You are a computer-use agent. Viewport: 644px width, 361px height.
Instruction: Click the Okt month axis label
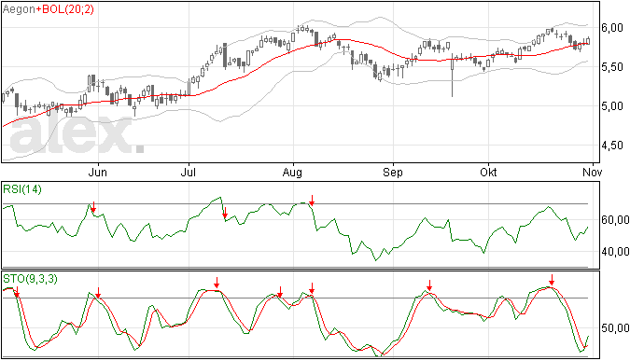pos(488,173)
